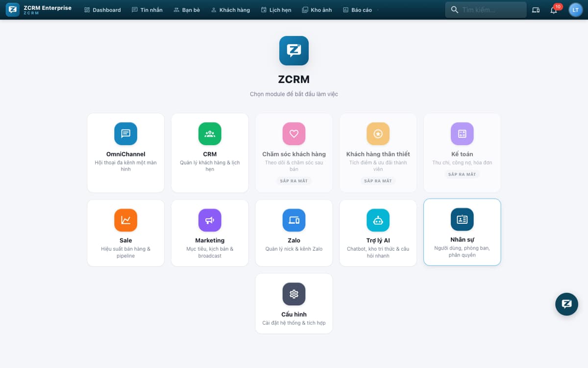588x368 pixels.
Task: Click the Sale card title
Action: coord(125,240)
